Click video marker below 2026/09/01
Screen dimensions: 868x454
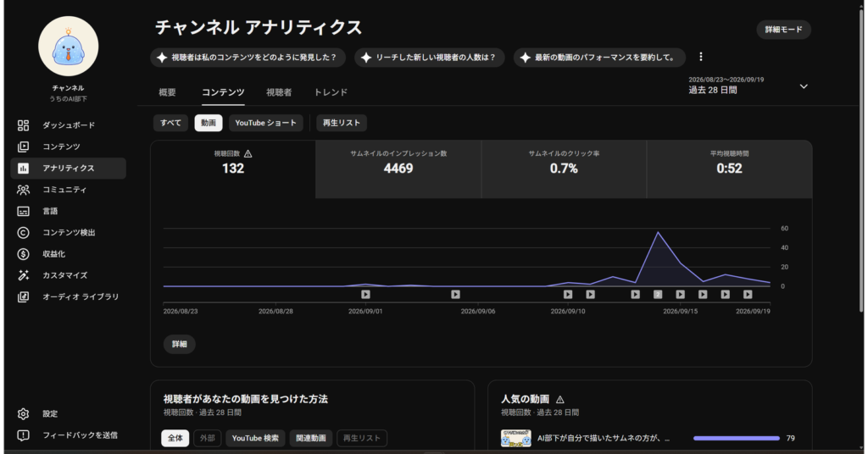(365, 295)
